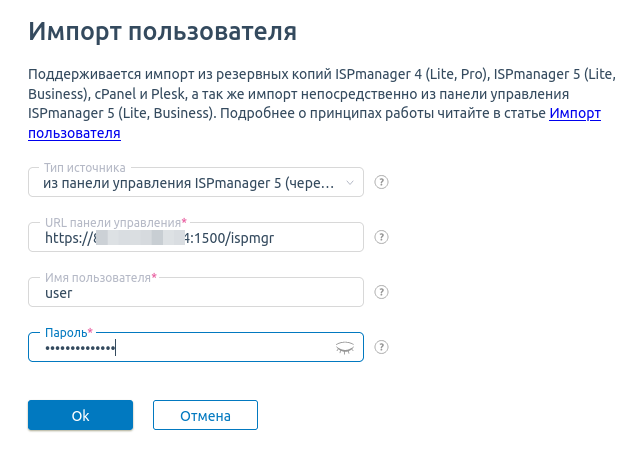The image size is (636, 465).
Task: Focus the URL панели управления input field
Action: (x=196, y=237)
